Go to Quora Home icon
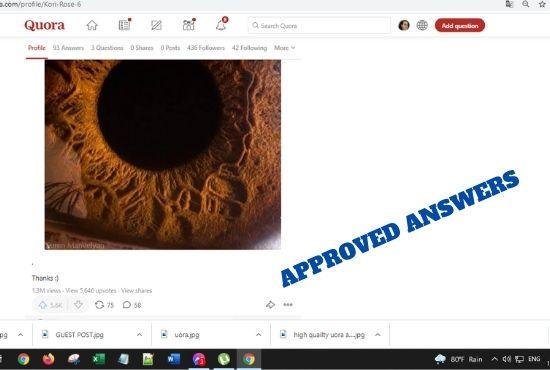The width and height of the screenshot is (550, 370). click(x=92, y=25)
